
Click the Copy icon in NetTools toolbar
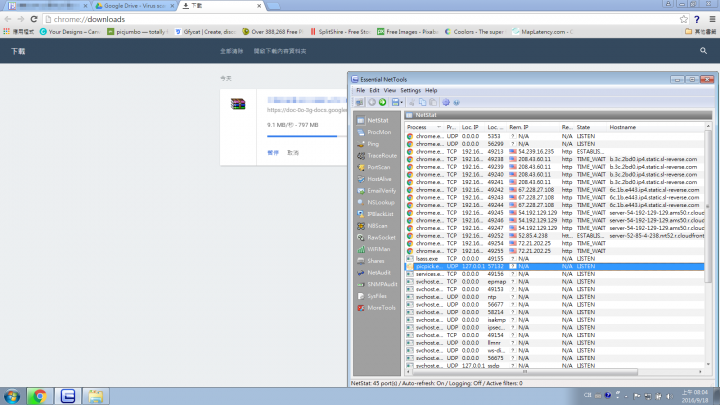[x=422, y=102]
